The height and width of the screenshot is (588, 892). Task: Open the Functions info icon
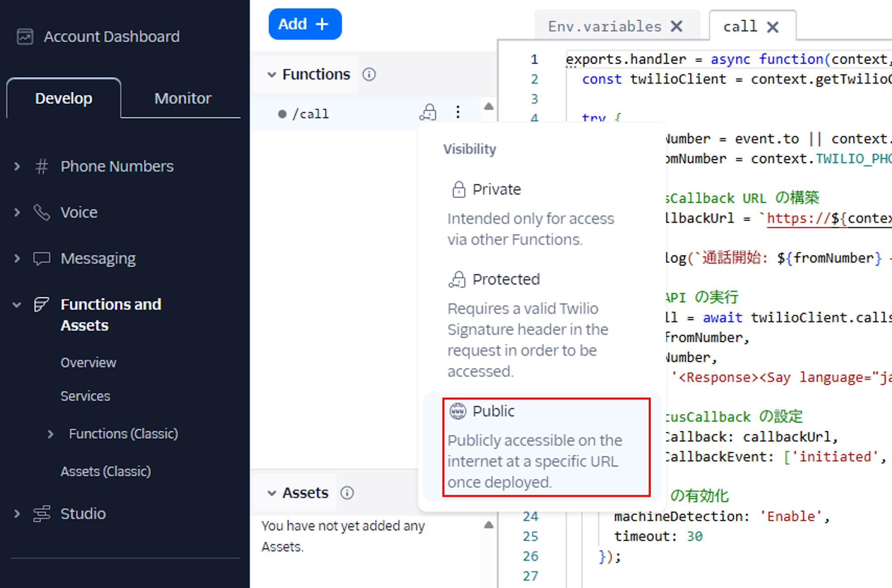tap(369, 74)
